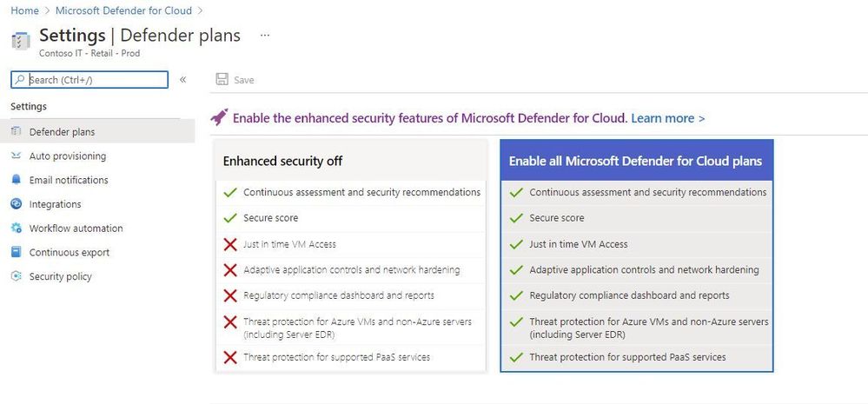Click the Defender plans sidebar icon
This screenshot has width=868, height=404.
[16, 132]
